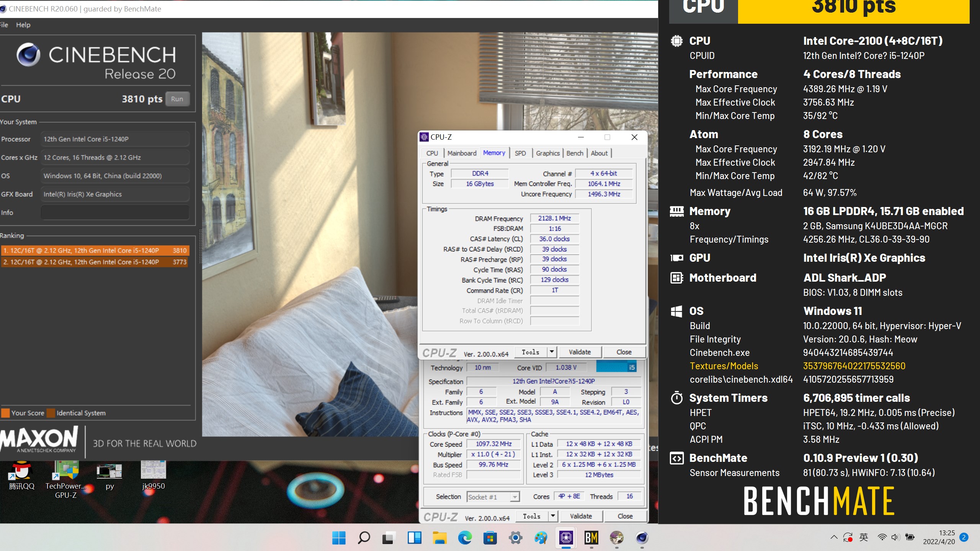
Task: Click Validate in front CPU-Z window
Action: pos(580,352)
